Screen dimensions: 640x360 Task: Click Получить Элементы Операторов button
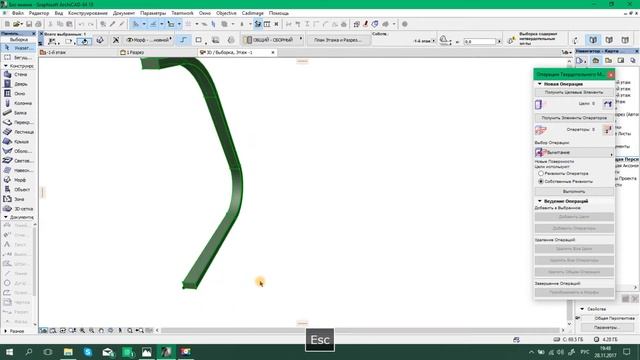(x=574, y=118)
